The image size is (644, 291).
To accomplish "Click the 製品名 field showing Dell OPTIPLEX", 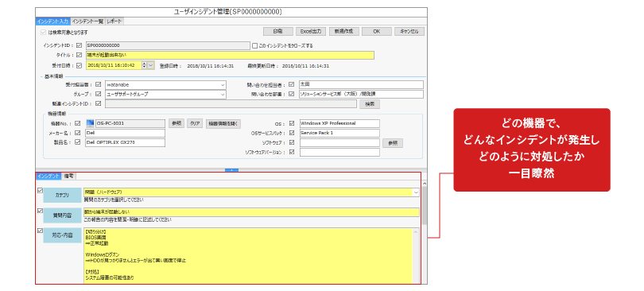I will (x=125, y=142).
